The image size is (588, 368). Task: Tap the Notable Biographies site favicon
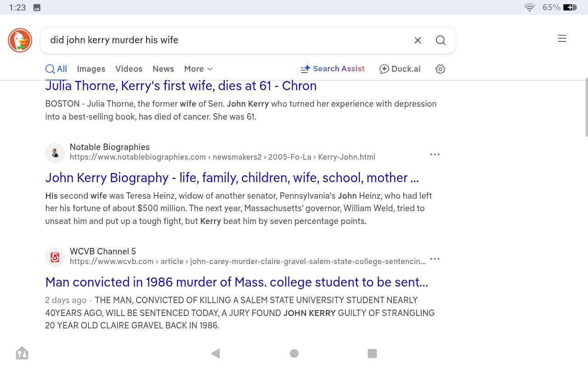(55, 153)
